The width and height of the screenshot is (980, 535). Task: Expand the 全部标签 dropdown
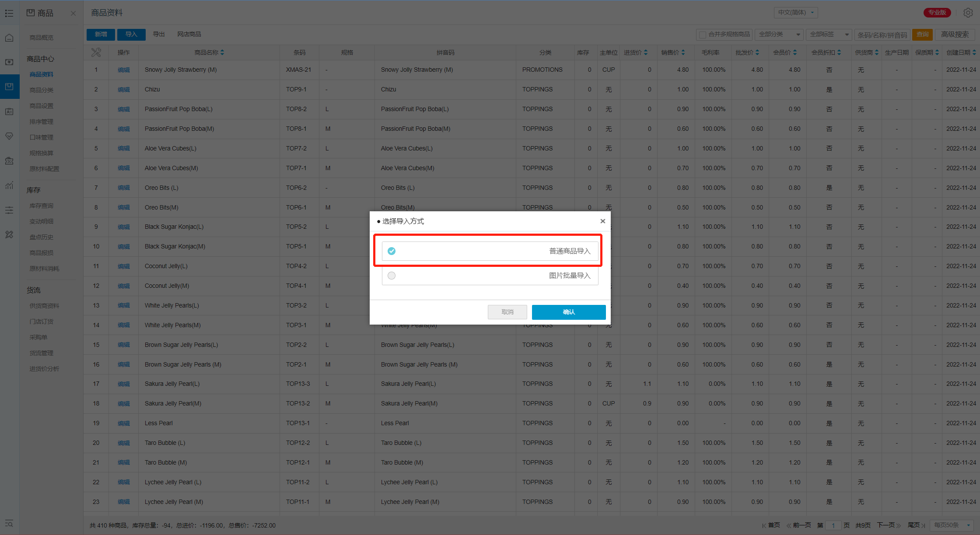click(829, 35)
